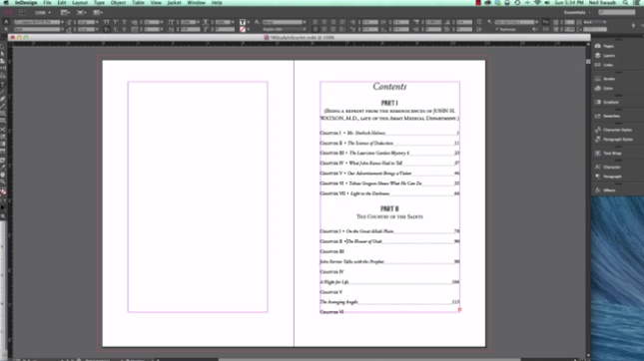Toggle Character Formatting Controls mode
The height and width of the screenshot is (361, 644).
pos(6,22)
